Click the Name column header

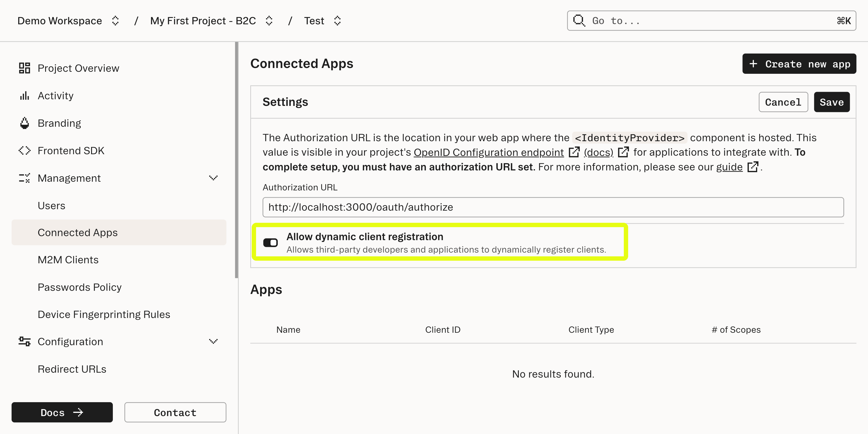pyautogui.click(x=288, y=330)
